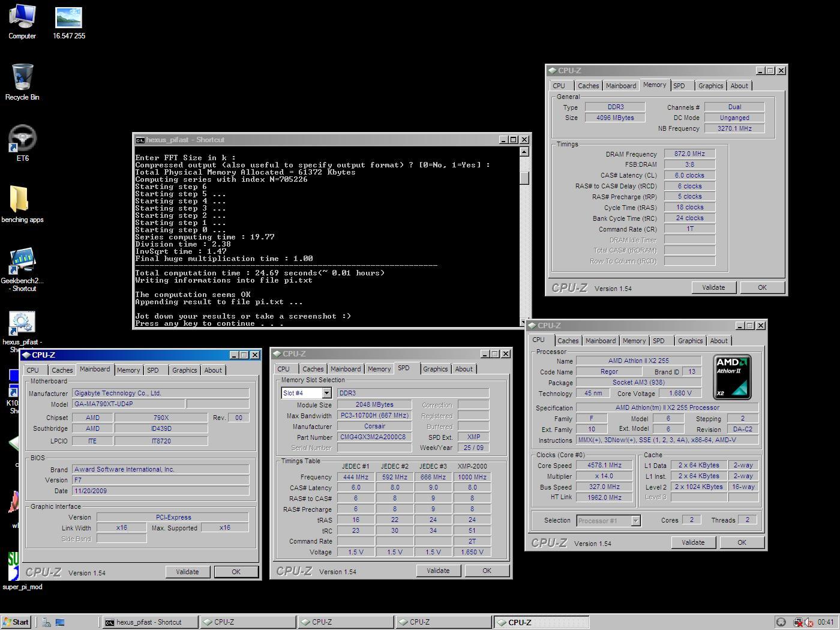This screenshot has height=630, width=840.
Task: Open Caches tab in Memory CPU-Z window
Action: tap(589, 86)
